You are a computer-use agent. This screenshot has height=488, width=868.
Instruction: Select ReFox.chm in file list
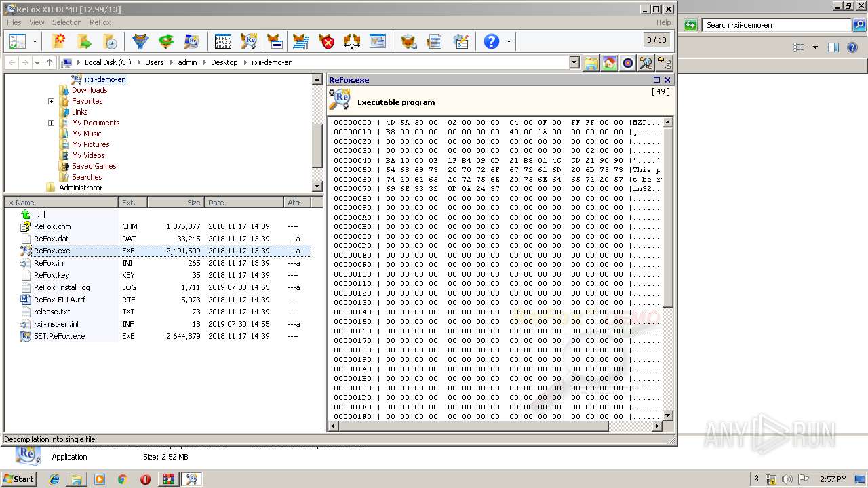coord(52,226)
